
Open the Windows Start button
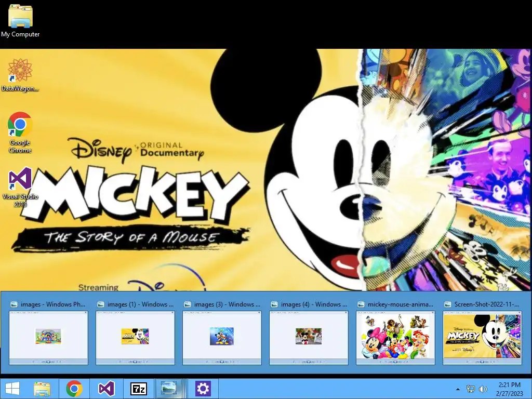point(12,389)
